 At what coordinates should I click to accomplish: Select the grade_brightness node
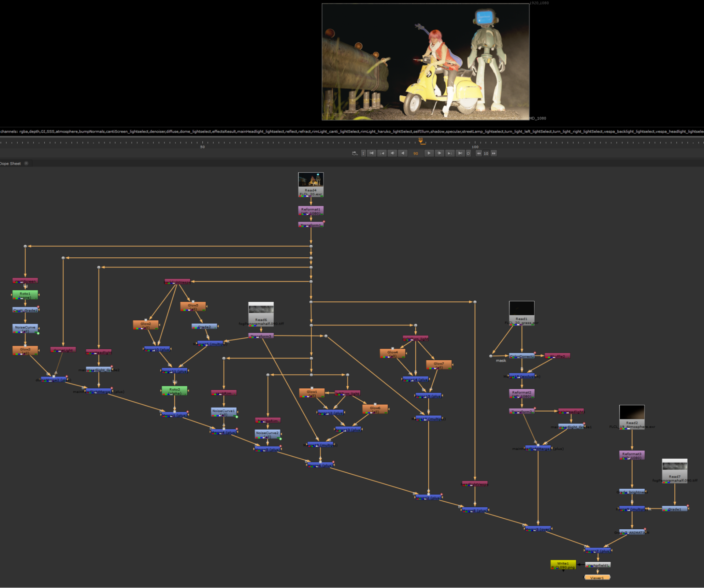[x=632, y=492]
